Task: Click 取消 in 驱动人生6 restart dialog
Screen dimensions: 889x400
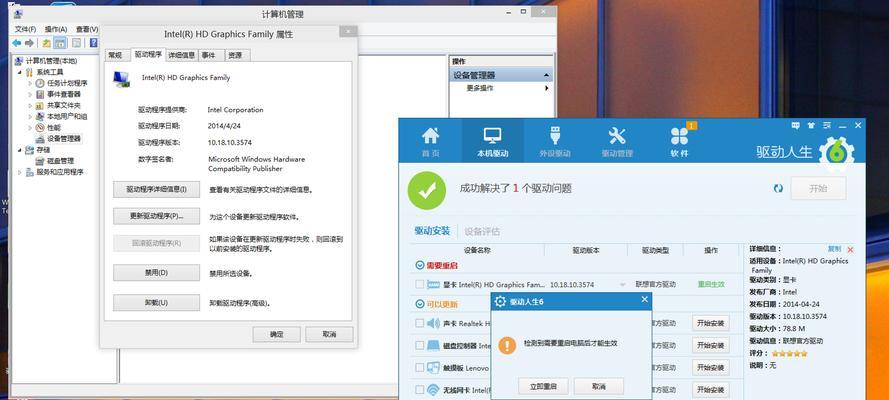Action: [x=599, y=386]
